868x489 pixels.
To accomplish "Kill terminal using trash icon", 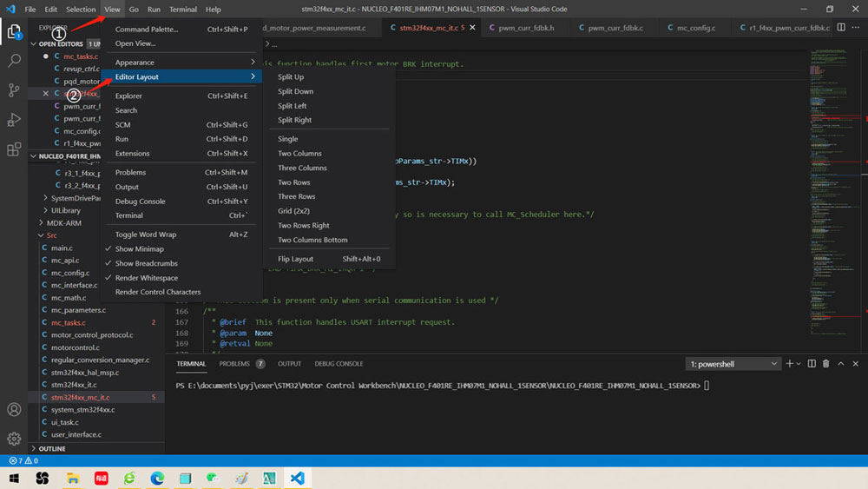I will [x=826, y=364].
